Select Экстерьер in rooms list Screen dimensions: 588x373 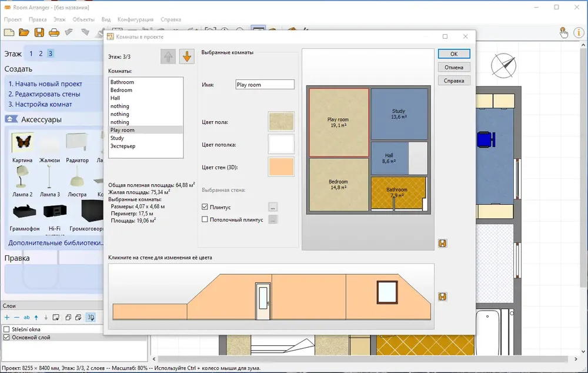tap(145, 146)
